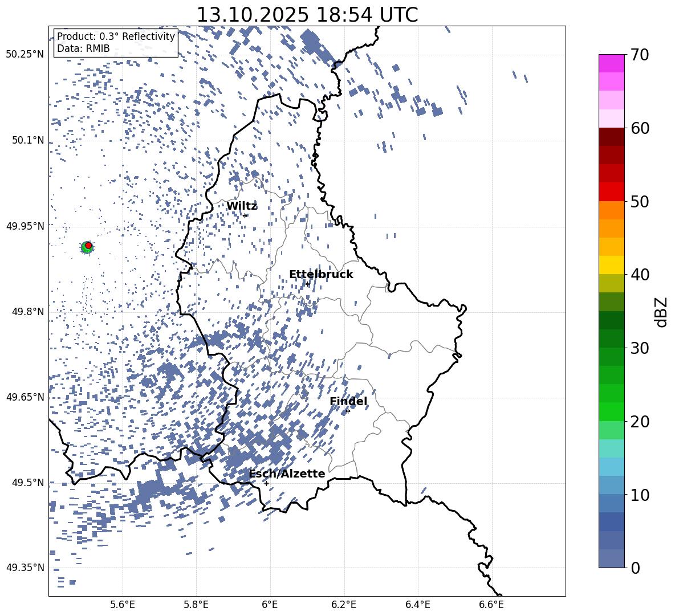Click the Ettelbruck location cross marker
The image size is (675, 616).
click(x=307, y=284)
